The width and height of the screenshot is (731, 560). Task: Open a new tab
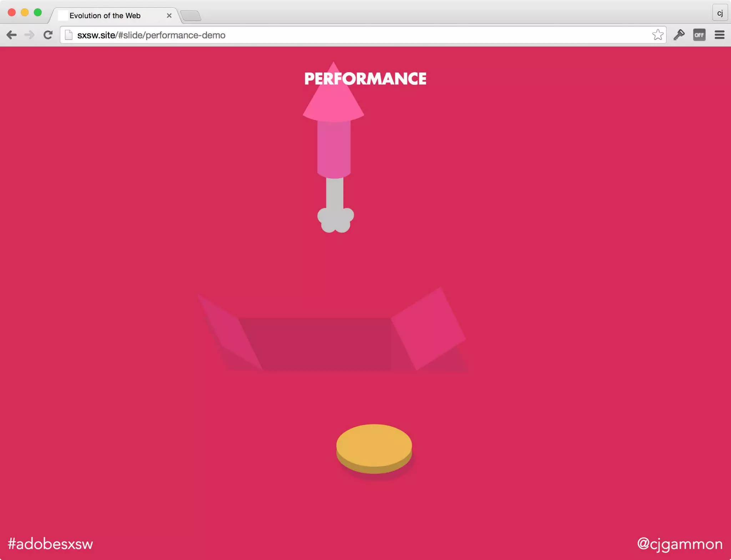point(191,16)
